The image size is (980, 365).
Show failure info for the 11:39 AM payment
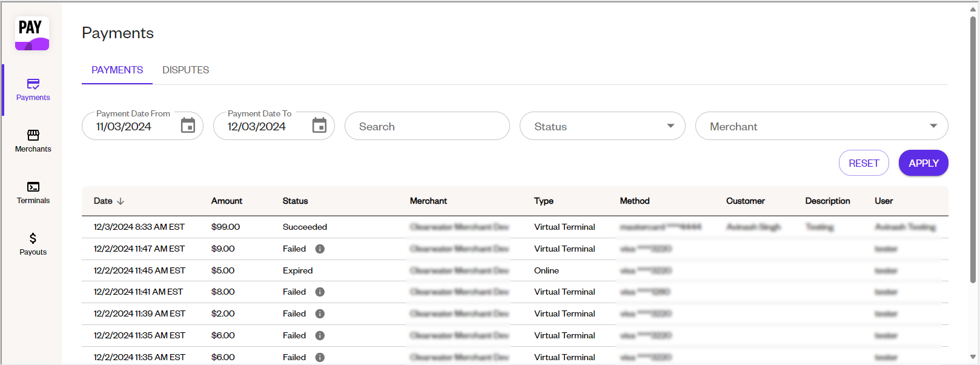[320, 313]
